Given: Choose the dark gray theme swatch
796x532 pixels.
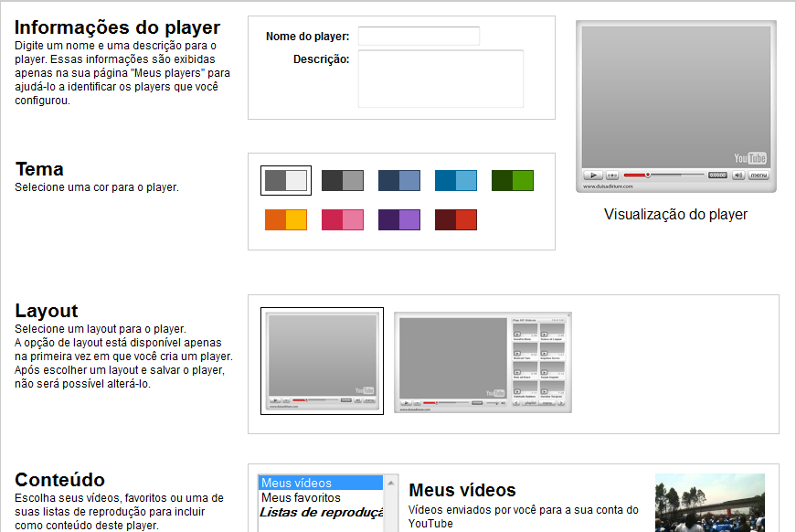Looking at the screenshot, I should (x=343, y=181).
